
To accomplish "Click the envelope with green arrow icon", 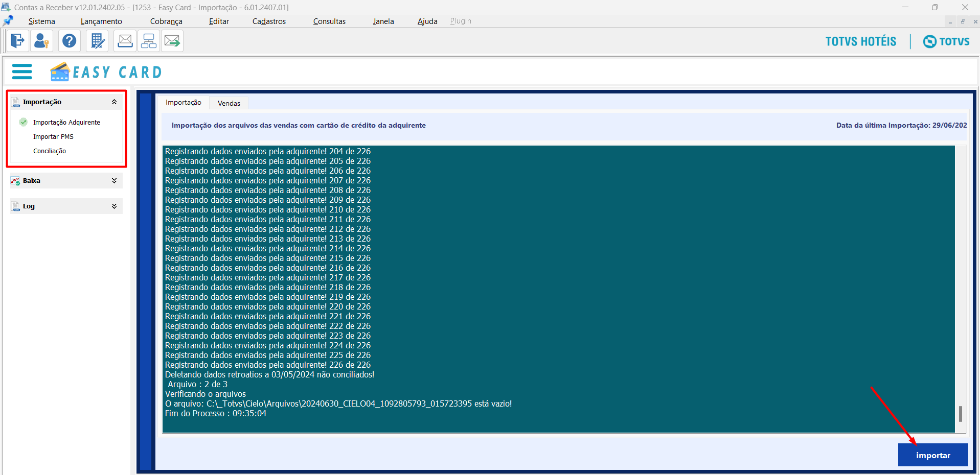I will coord(172,41).
